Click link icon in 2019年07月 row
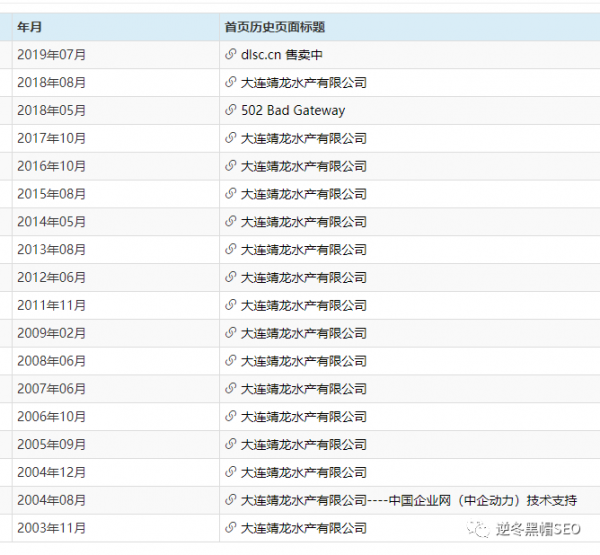Screen dimensions: 600x555 tap(230, 54)
